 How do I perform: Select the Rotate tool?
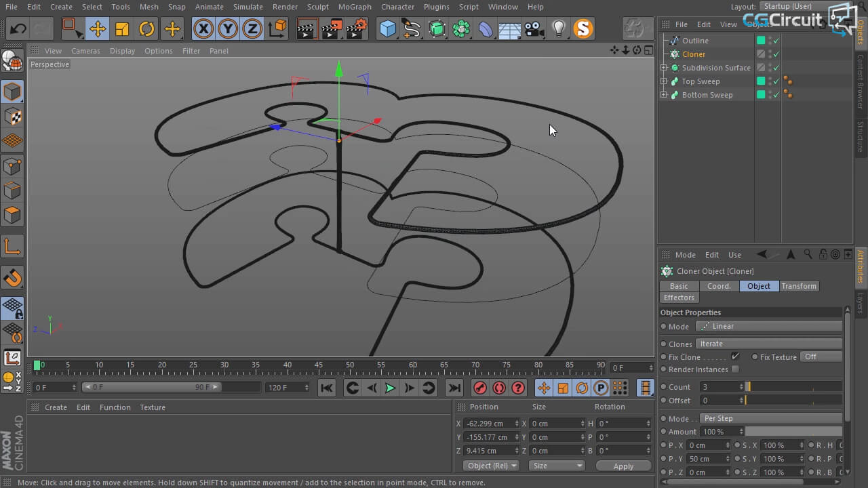pos(146,28)
